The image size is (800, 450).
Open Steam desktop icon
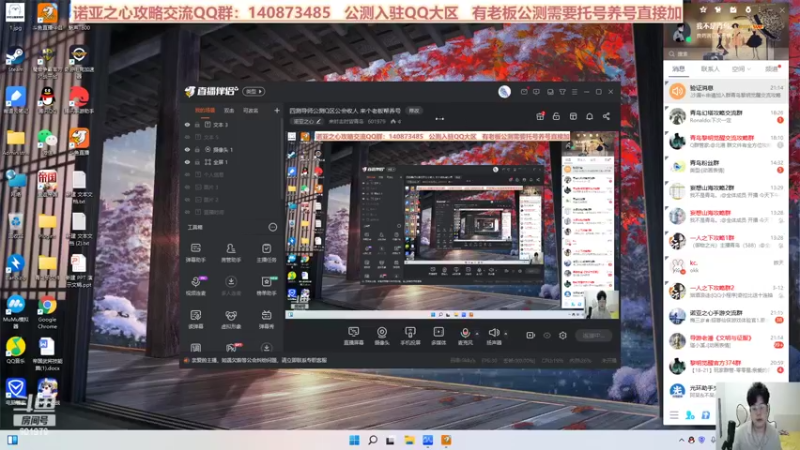[x=15, y=60]
